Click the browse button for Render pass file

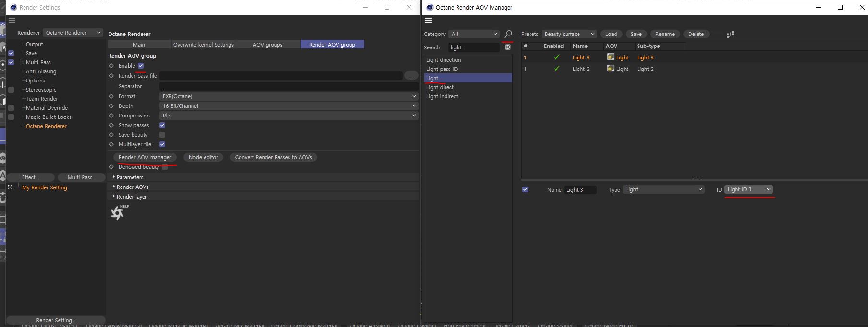pyautogui.click(x=411, y=76)
